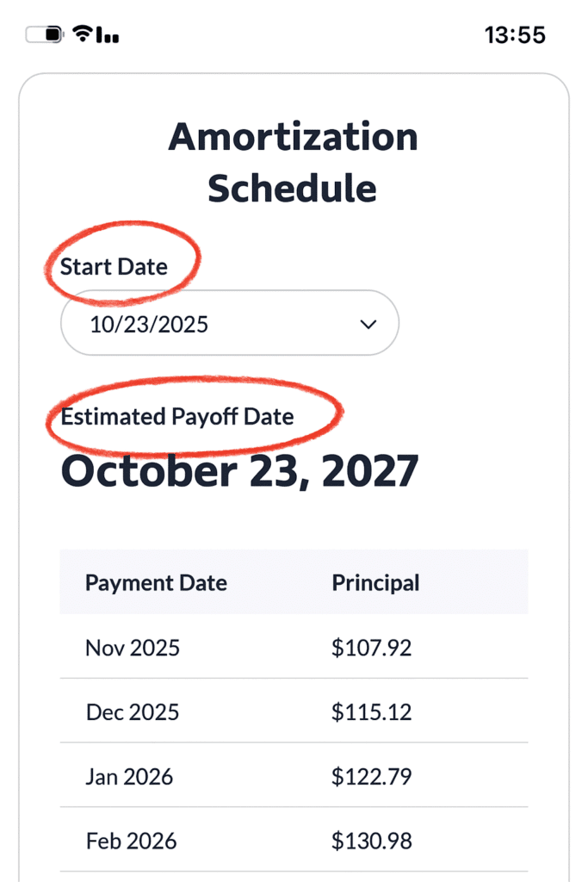Select the Nov 2025 payment row
Screen dimensions: 588x882
coord(132,647)
